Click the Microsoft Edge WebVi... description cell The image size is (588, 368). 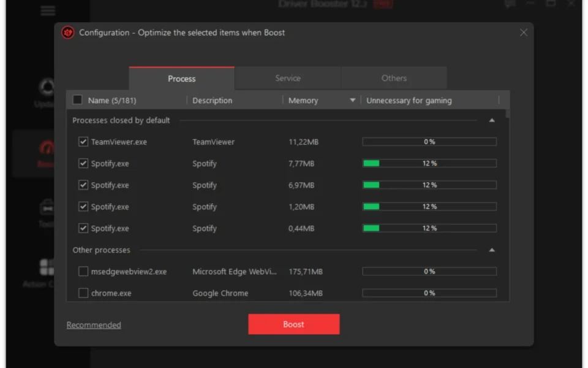[235, 272]
